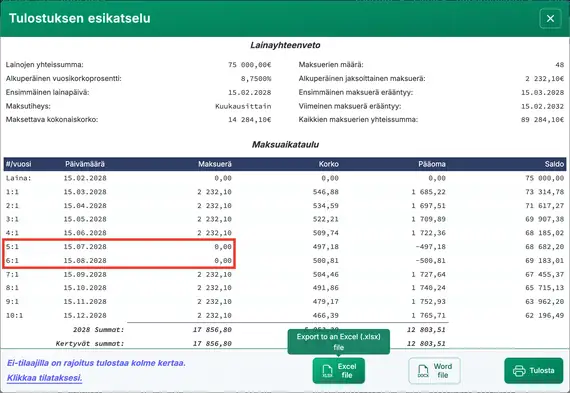Export schedule with Word file button
Screen dimensions: 570x393
tap(434, 370)
